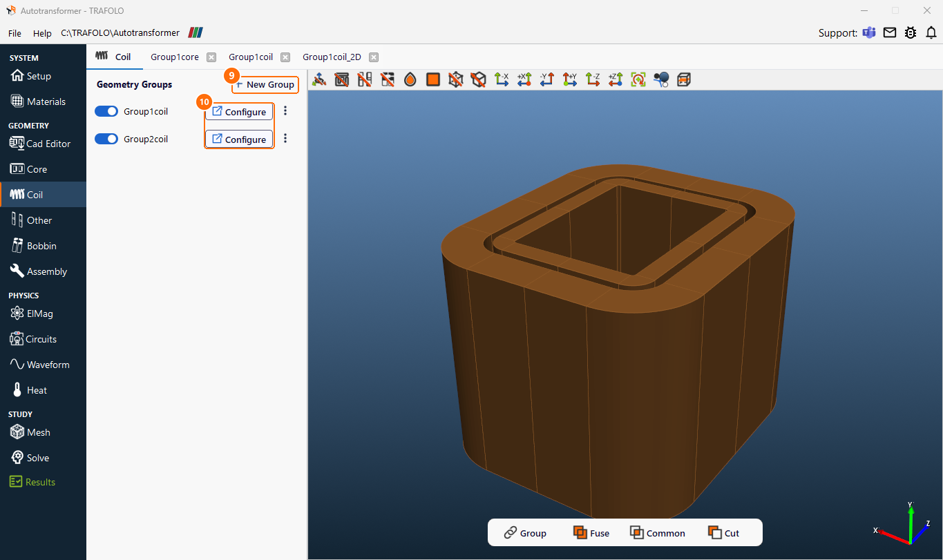Open the Group2coil three-dot options menu
The width and height of the screenshot is (943, 560).
pos(285,138)
